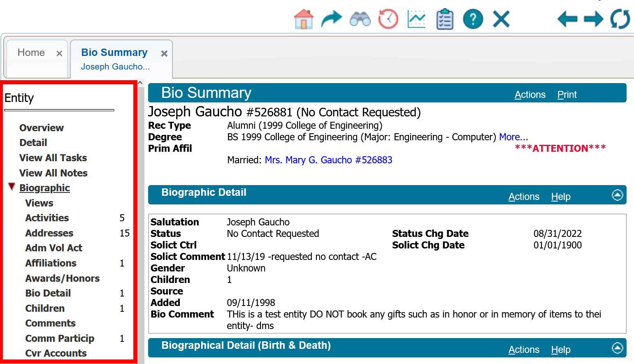Click sidebar scrollbar up arrow

coord(140,83)
